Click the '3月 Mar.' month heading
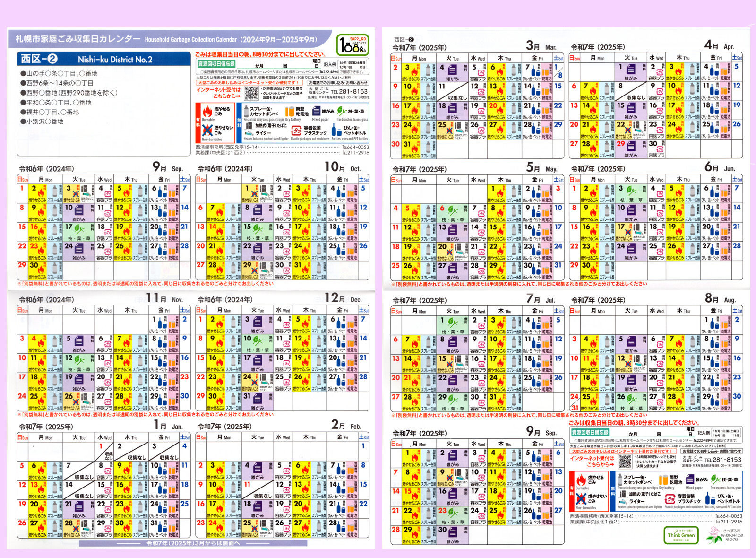The height and width of the screenshot is (558, 756). (541, 46)
